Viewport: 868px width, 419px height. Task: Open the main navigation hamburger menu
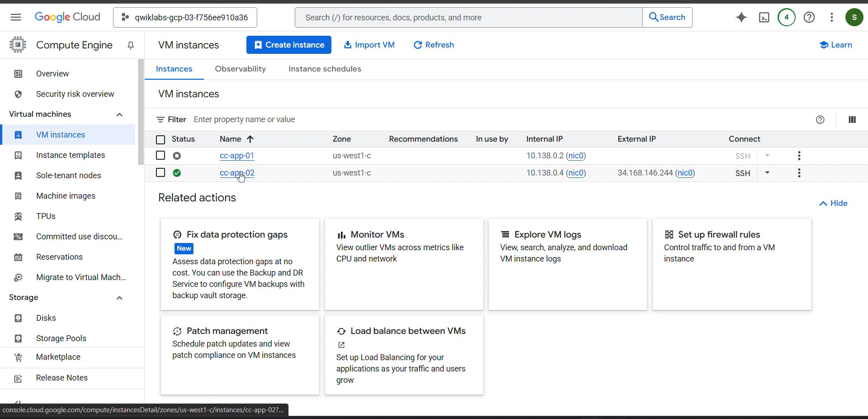[x=16, y=17]
